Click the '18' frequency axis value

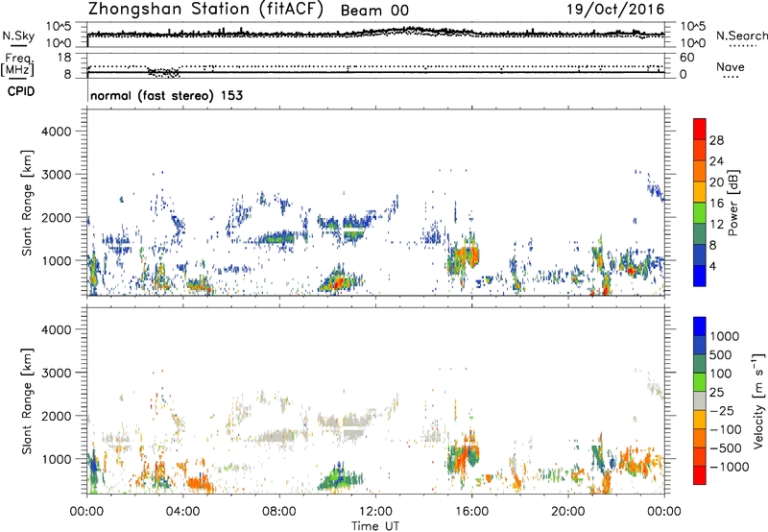pyautogui.click(x=64, y=57)
